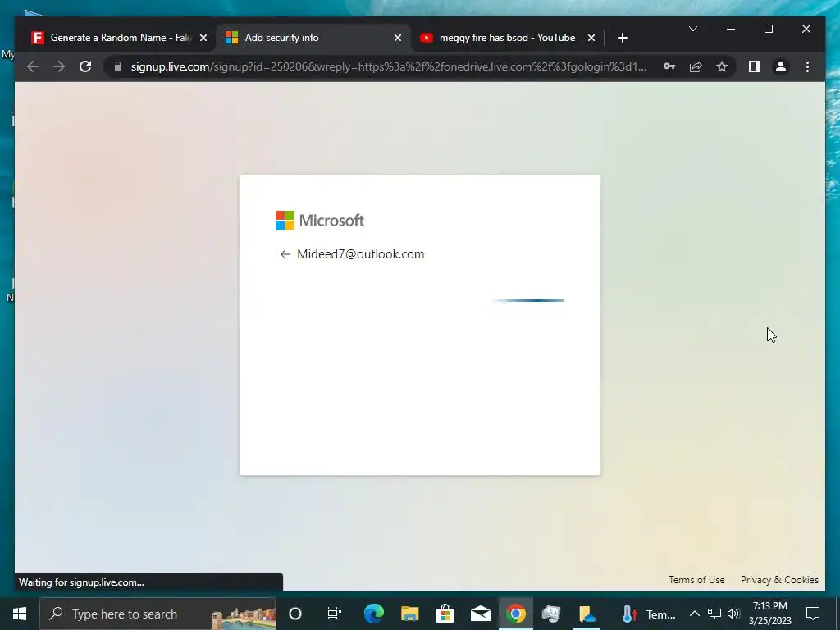Click the network icon in system tray
The height and width of the screenshot is (630, 840).
pos(714,614)
